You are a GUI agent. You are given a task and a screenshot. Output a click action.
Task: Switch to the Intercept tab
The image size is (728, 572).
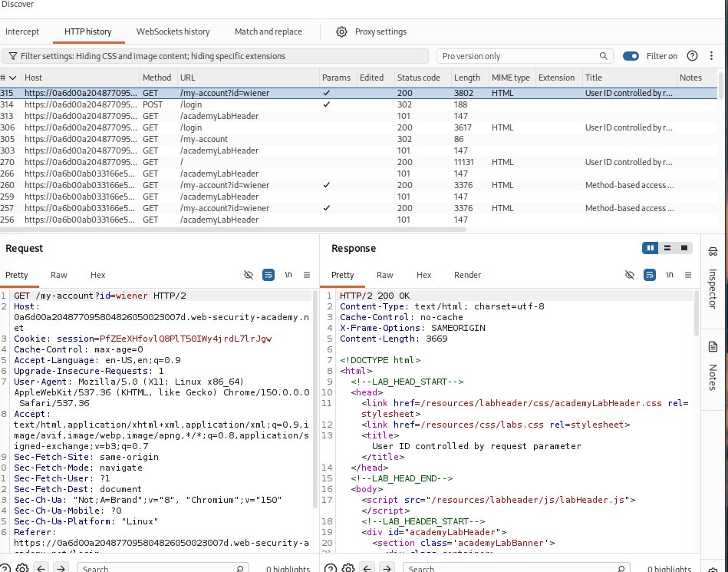(22, 31)
